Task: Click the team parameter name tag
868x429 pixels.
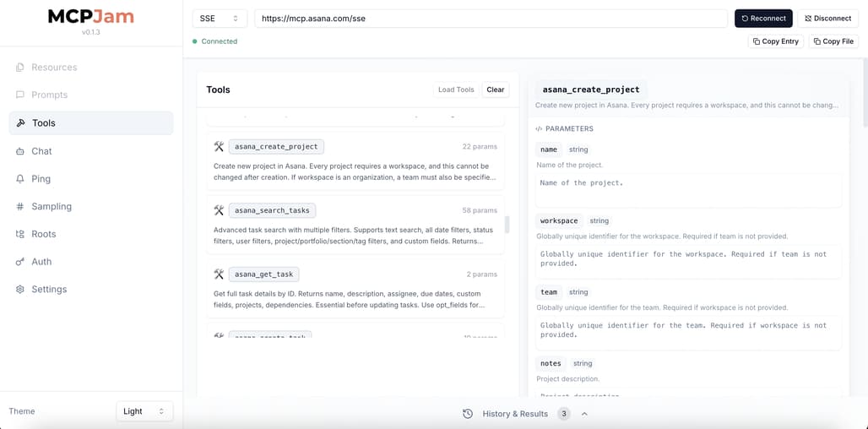Action: (x=549, y=292)
